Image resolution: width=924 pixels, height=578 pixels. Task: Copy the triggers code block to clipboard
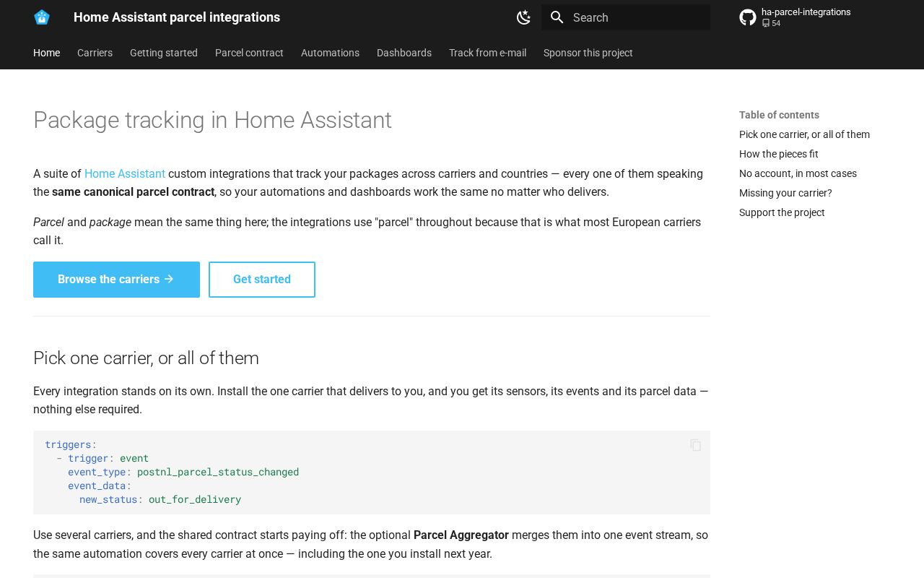click(x=695, y=445)
